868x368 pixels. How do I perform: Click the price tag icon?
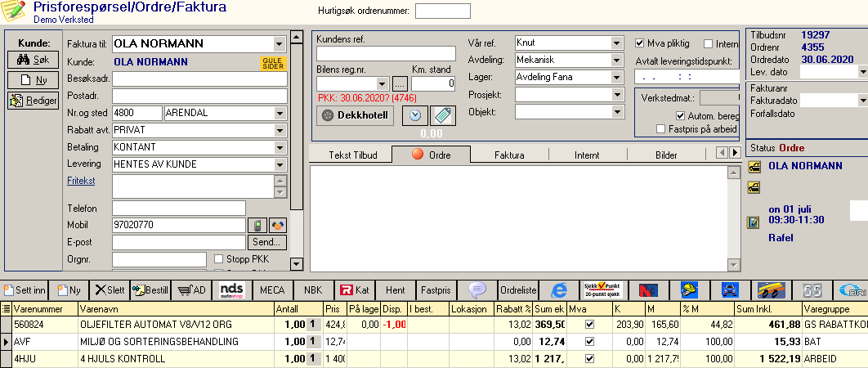tap(443, 115)
